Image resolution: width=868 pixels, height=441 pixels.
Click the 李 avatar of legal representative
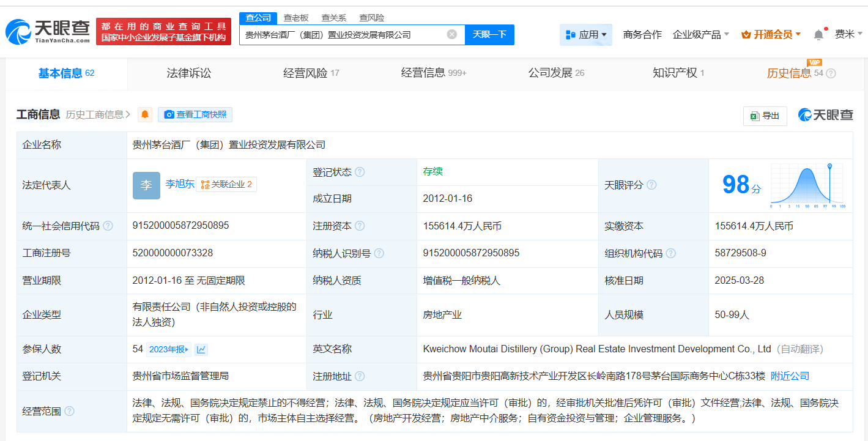(x=146, y=185)
